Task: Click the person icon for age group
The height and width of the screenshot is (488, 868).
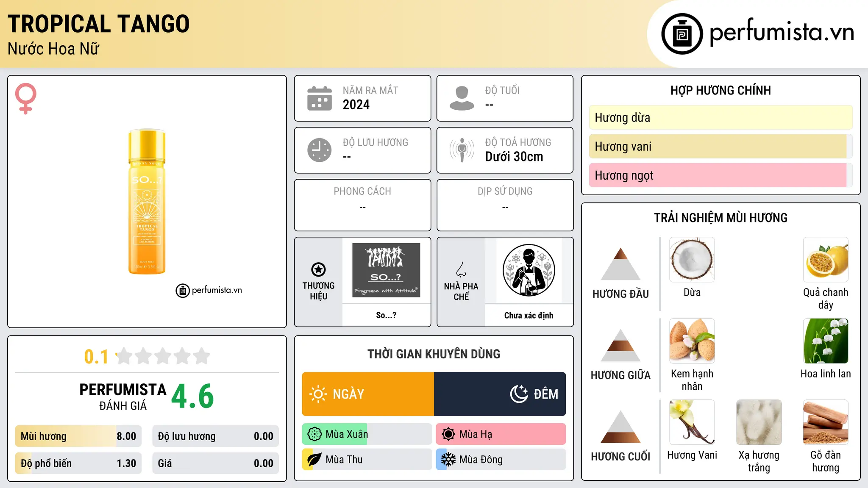Action: tap(462, 98)
